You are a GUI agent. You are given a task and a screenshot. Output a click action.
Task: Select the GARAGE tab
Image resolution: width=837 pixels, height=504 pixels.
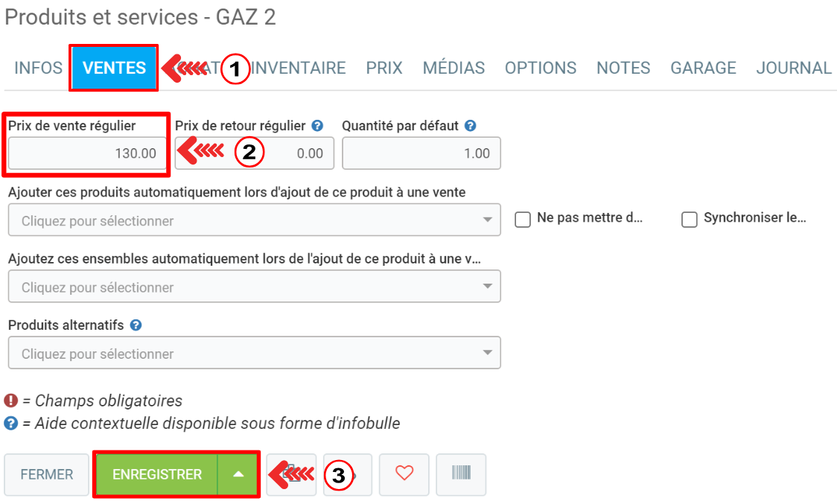(x=703, y=68)
